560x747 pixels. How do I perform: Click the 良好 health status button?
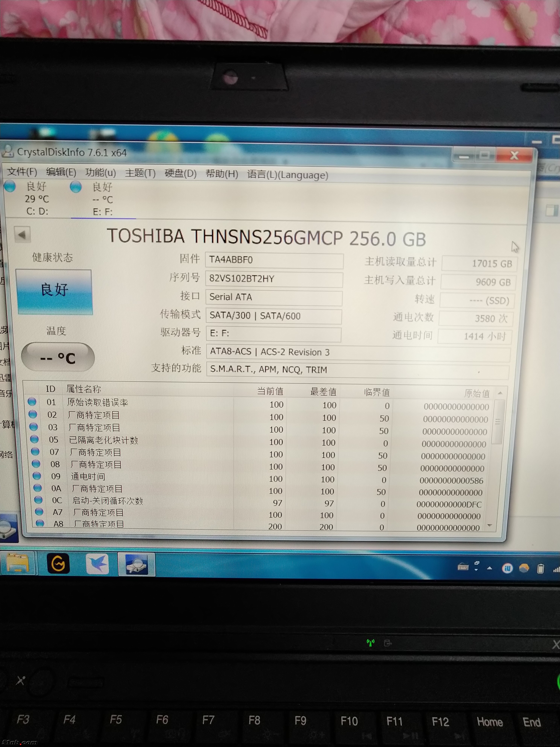[54, 292]
